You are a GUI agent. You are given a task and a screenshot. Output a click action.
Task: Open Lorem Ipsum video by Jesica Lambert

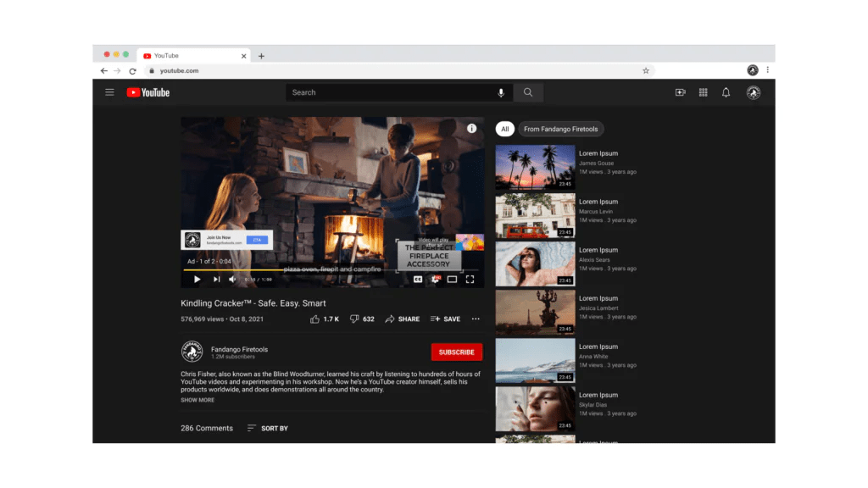(x=598, y=298)
